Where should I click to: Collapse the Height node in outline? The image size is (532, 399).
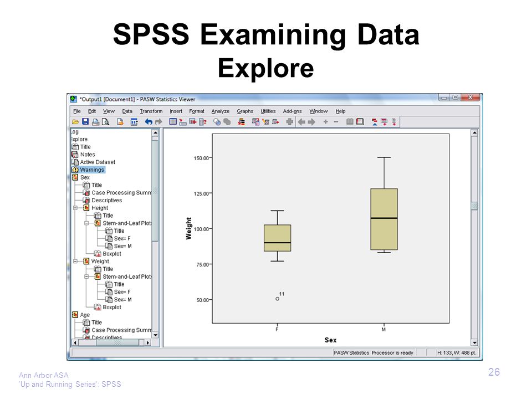click(76, 208)
